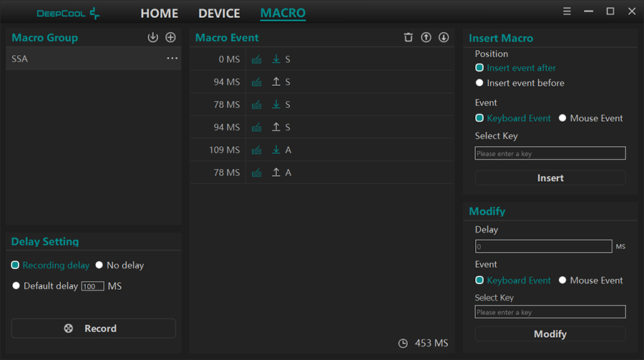Click the import macro group download icon
This screenshot has height=360, width=644.
(152, 37)
